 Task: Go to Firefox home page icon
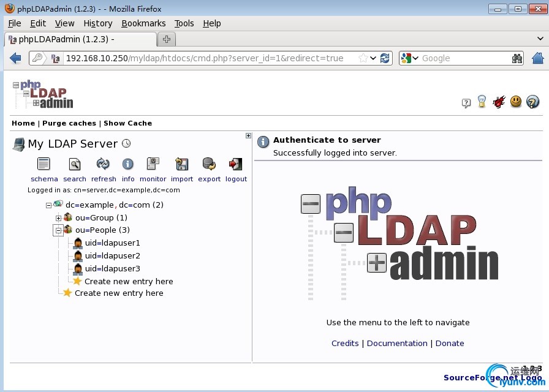click(538, 58)
